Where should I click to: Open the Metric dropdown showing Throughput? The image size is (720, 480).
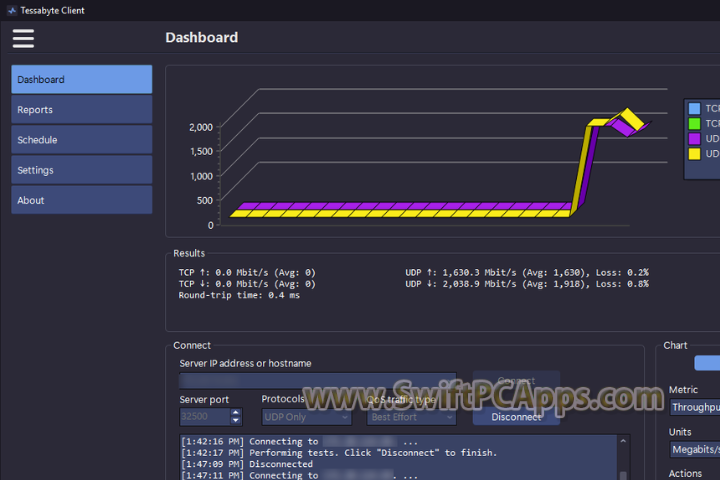tap(695, 407)
